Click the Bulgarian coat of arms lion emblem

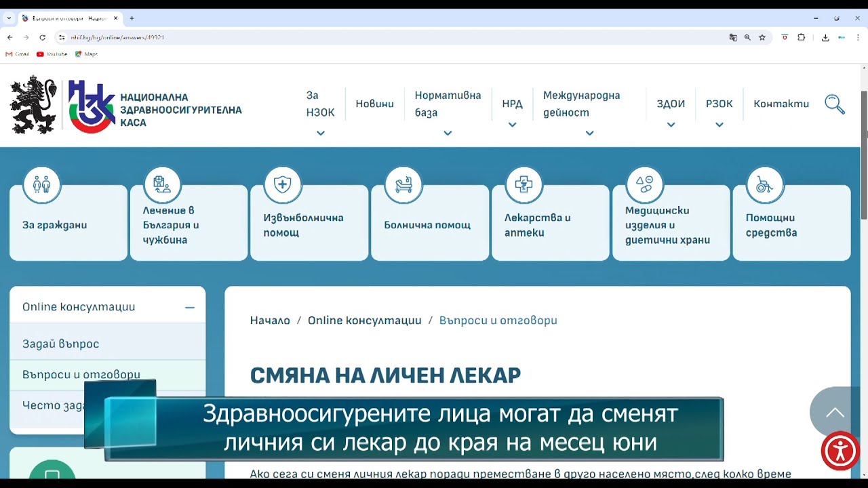click(x=33, y=105)
